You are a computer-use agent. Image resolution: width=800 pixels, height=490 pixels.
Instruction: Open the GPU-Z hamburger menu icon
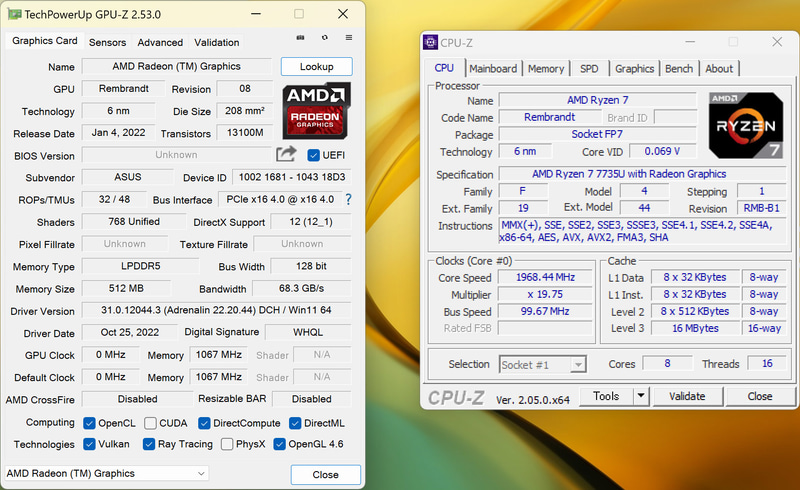pyautogui.click(x=349, y=38)
